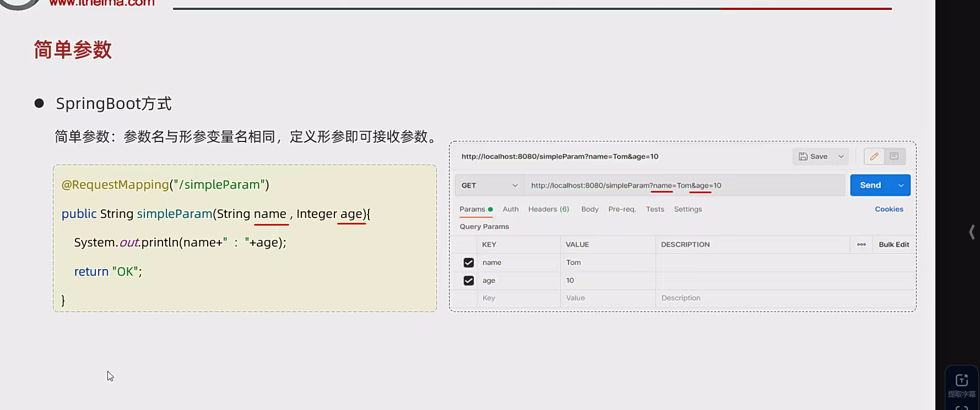Image resolution: width=980 pixels, height=410 pixels.
Task: Click the 'Tom' value cell
Action: pos(608,263)
